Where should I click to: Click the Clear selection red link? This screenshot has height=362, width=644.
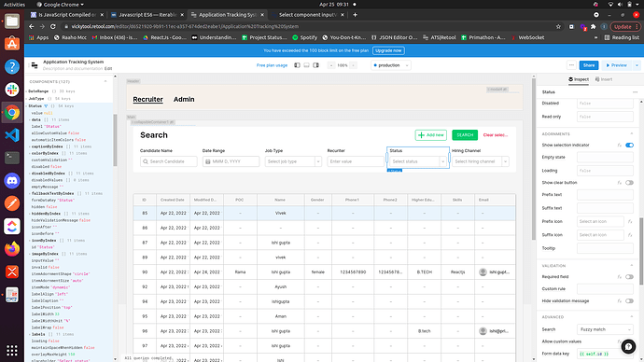(496, 135)
